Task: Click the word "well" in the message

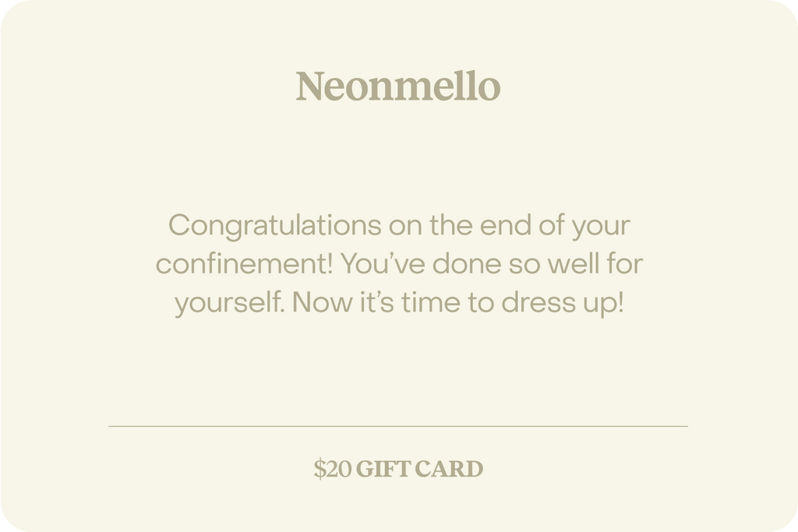Action: (577, 264)
